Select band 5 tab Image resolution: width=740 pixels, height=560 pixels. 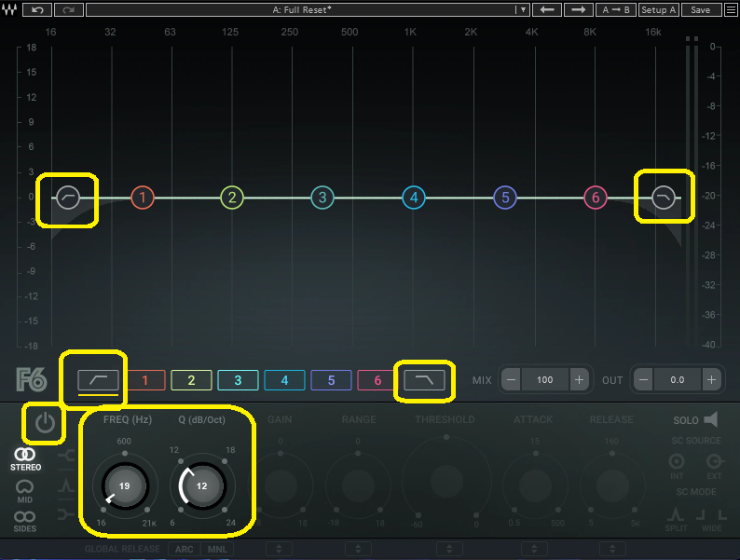(x=331, y=380)
